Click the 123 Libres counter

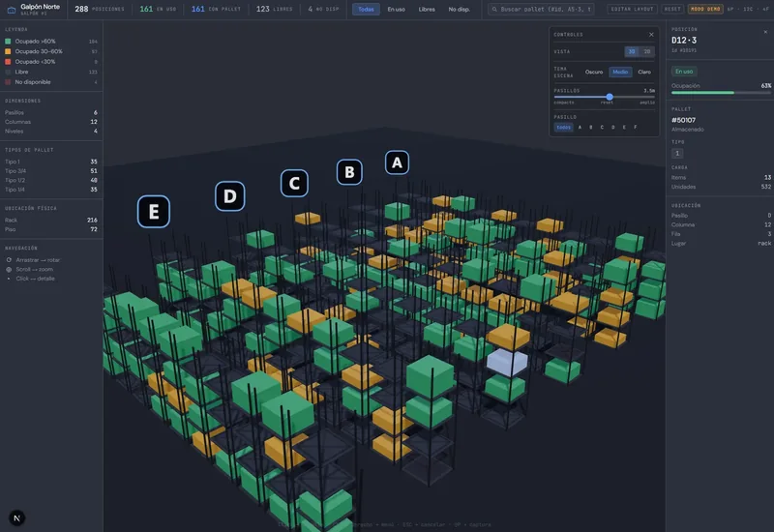274,9
